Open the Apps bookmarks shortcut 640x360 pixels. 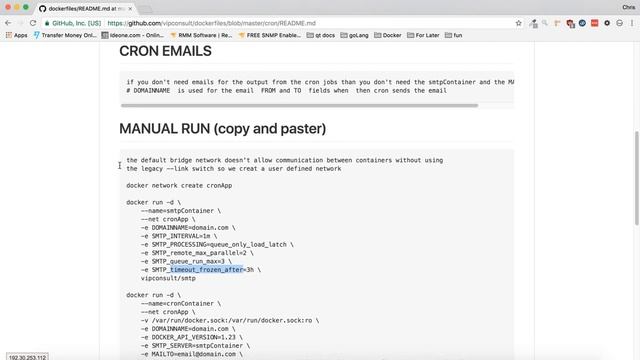click(16, 36)
